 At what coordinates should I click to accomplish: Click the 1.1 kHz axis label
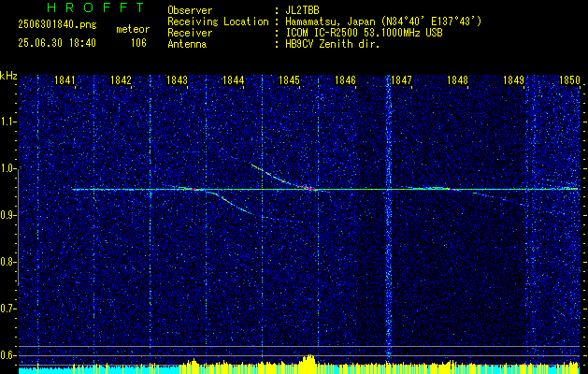pyautogui.click(x=7, y=122)
